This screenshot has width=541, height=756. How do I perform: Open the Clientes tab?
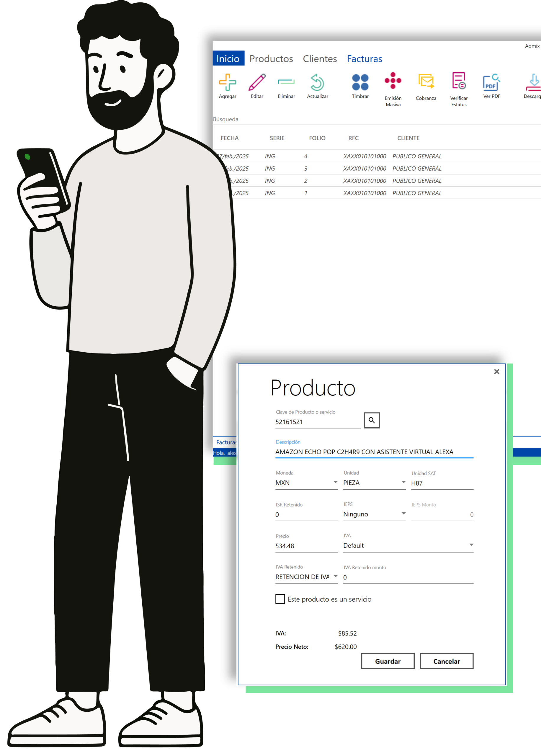pos(320,59)
